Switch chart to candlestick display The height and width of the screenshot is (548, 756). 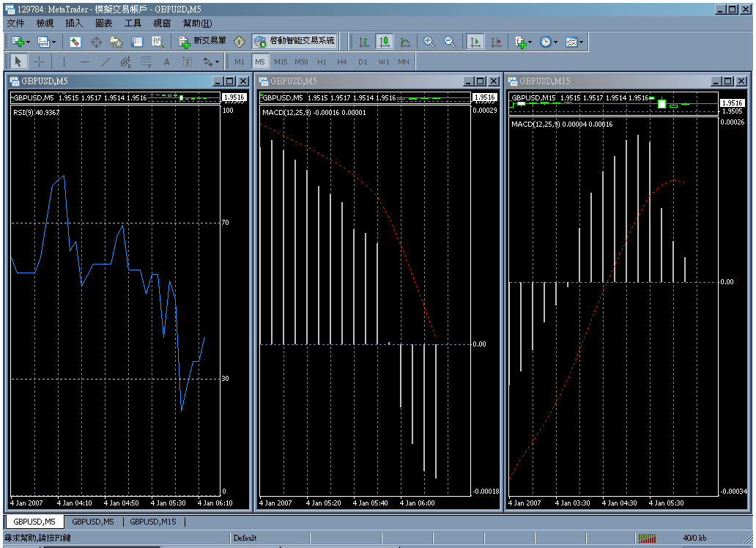click(384, 42)
